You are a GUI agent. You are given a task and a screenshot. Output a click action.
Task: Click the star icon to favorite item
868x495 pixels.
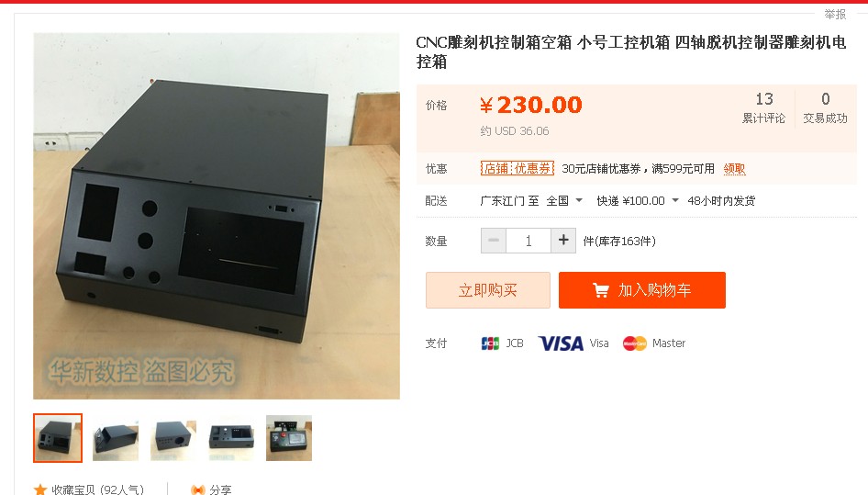coord(40,489)
